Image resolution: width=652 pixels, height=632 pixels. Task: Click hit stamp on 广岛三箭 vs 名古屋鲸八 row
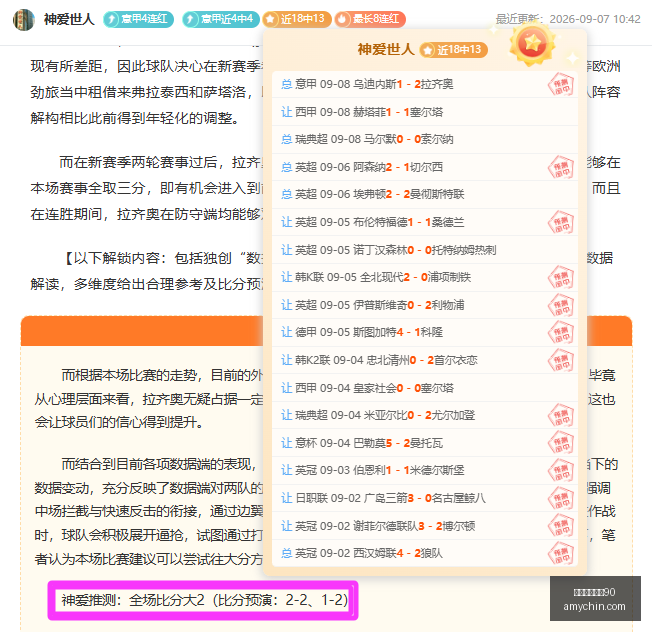(561, 498)
